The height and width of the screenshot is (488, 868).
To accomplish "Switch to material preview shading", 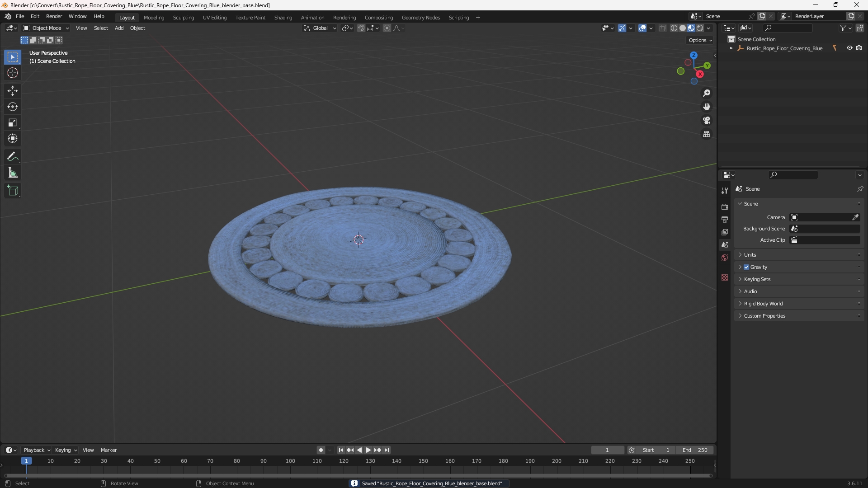I will (691, 28).
